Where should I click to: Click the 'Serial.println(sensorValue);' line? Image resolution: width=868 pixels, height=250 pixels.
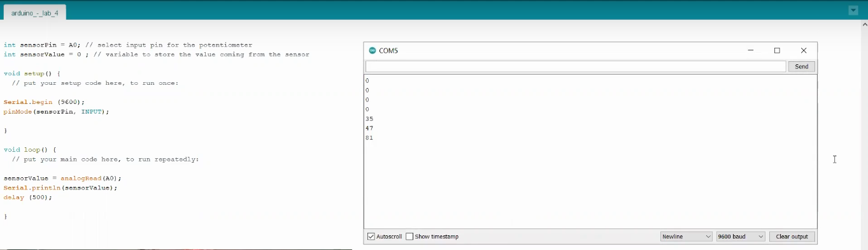[x=60, y=188]
